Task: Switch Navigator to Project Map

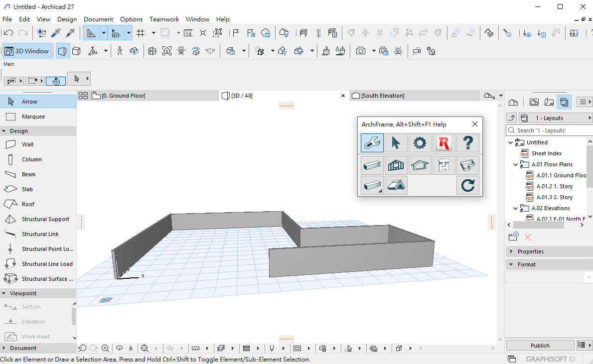Action: tap(513, 102)
